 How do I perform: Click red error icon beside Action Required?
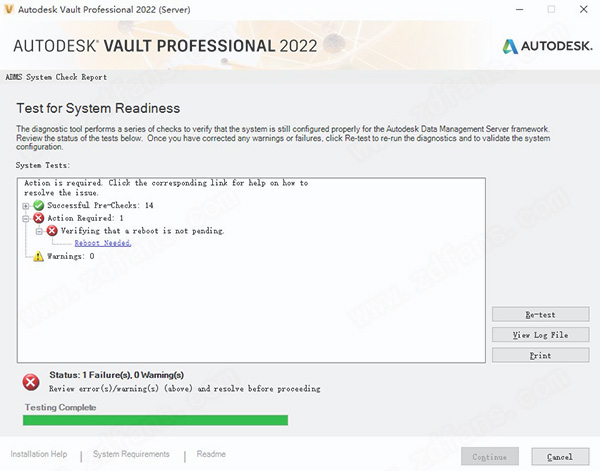pyautogui.click(x=38, y=218)
